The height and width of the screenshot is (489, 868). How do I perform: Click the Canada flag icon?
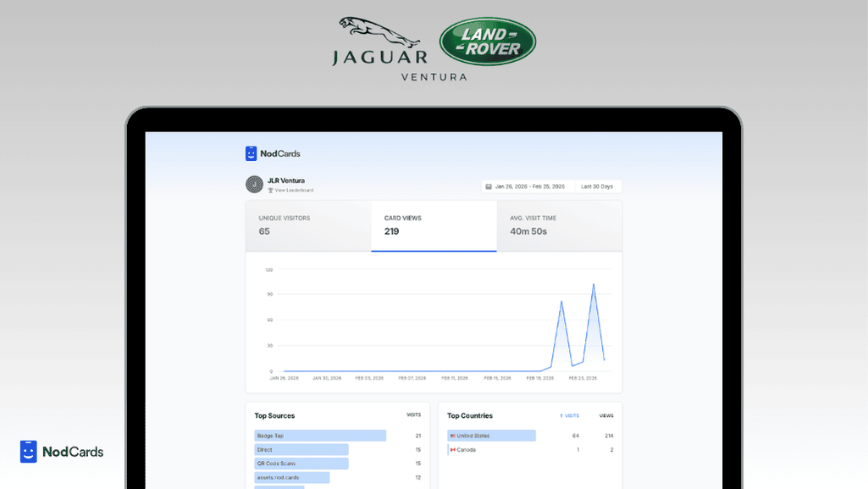tap(453, 450)
